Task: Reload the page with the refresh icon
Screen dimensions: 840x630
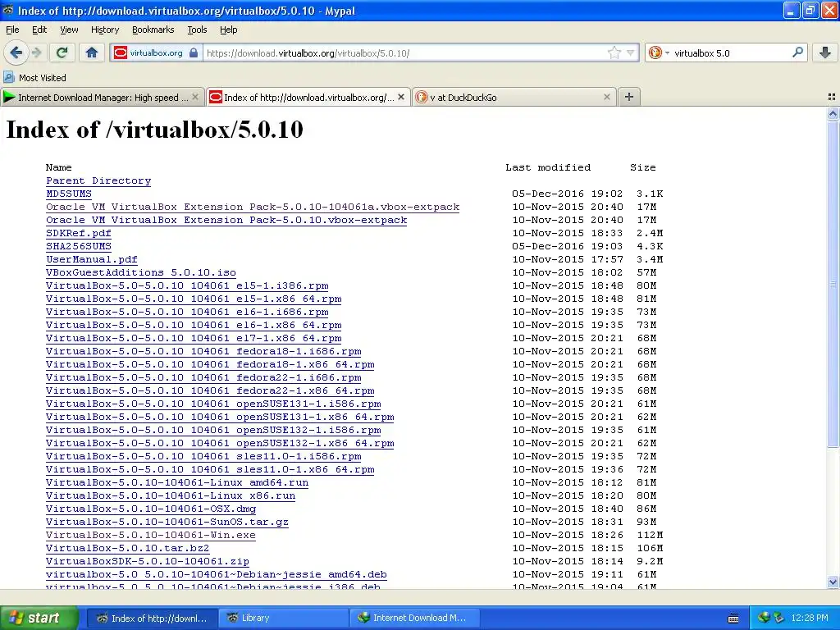Action: 62,52
